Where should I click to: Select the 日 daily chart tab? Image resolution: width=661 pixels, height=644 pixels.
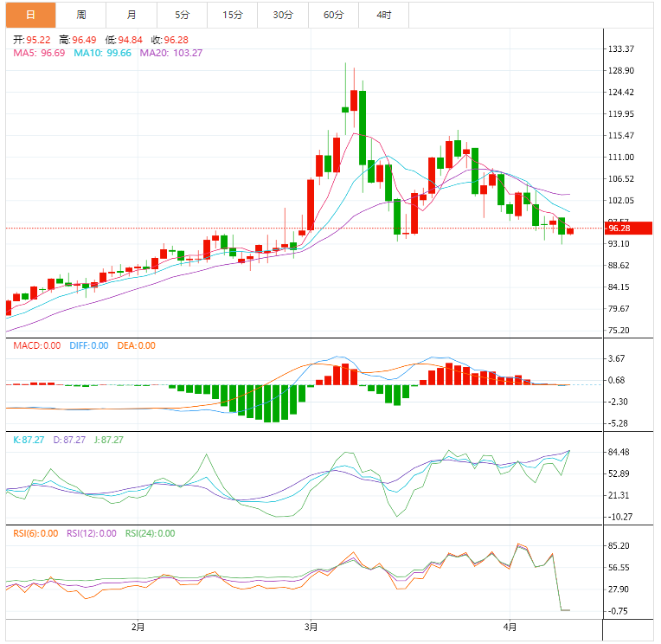[30, 15]
